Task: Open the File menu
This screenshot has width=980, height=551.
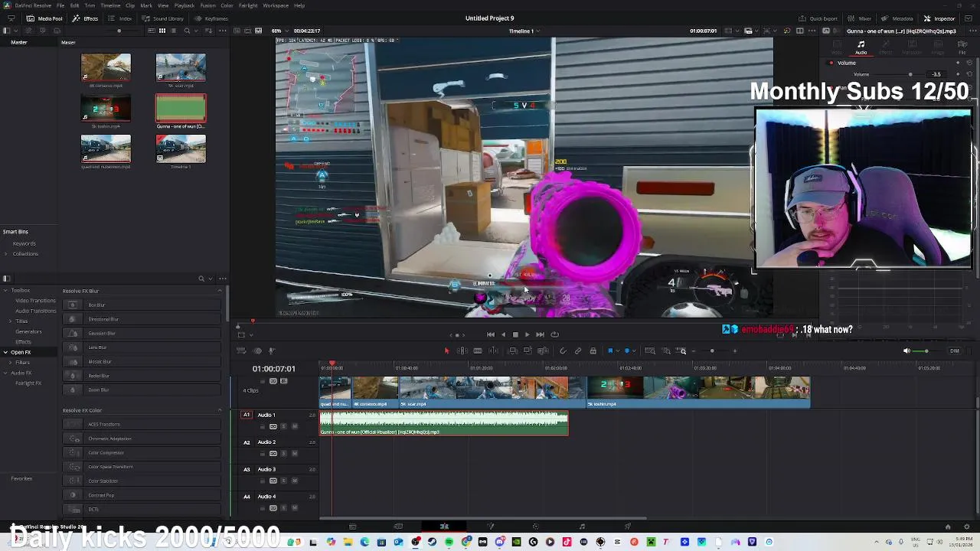Action: click(59, 5)
